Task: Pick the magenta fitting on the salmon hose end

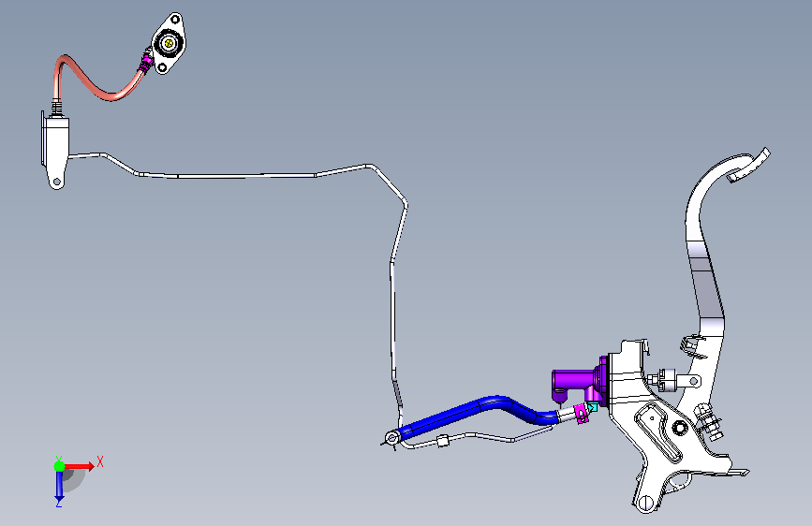Action: [146, 63]
